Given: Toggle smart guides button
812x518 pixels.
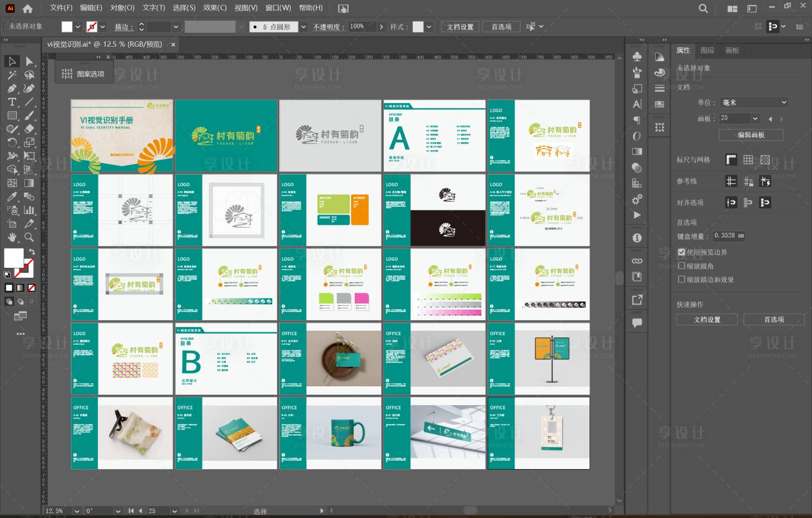Looking at the screenshot, I should click(x=765, y=181).
